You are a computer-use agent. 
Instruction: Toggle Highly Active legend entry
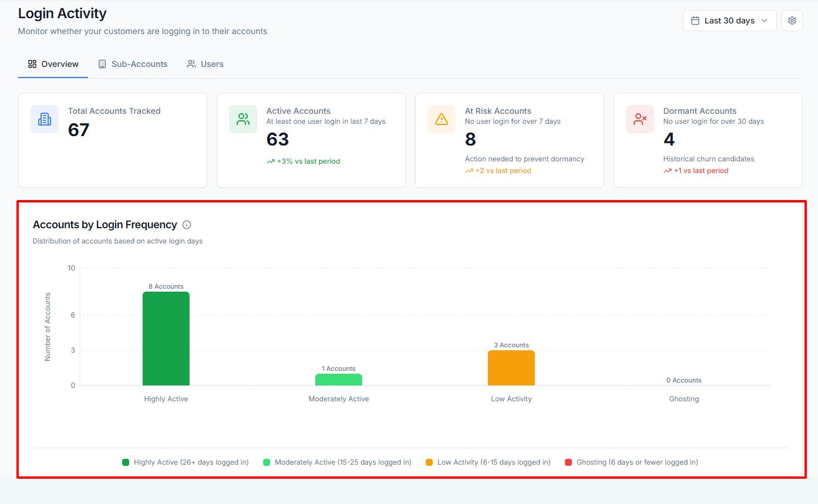point(186,462)
